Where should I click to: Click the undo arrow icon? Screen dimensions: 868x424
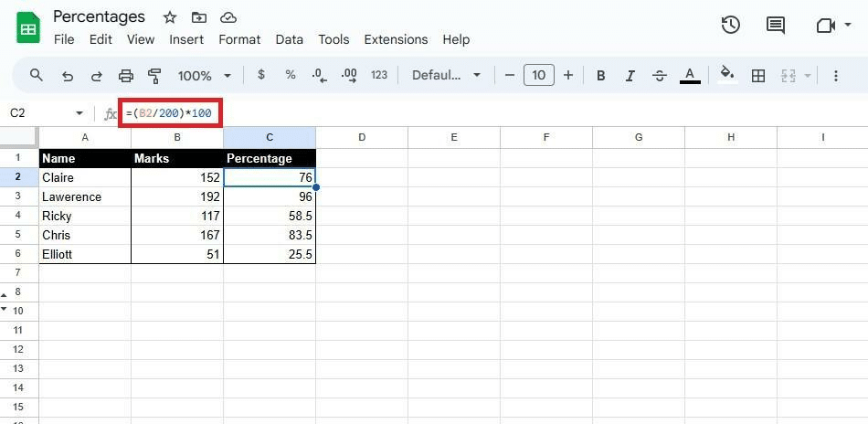67,76
